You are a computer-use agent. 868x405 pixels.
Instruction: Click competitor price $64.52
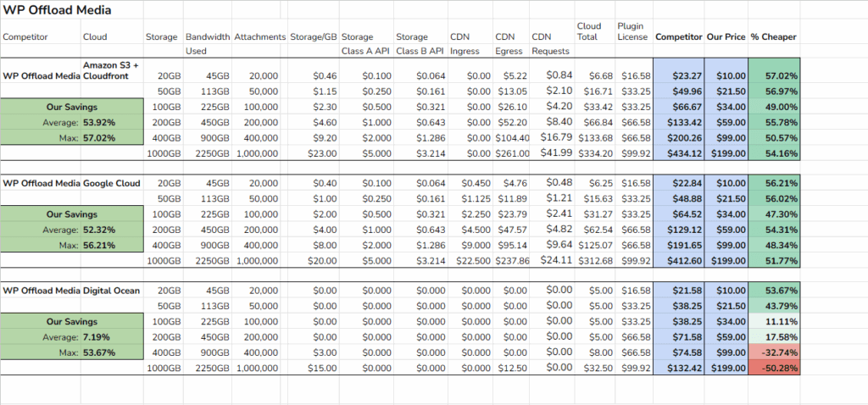coord(679,214)
